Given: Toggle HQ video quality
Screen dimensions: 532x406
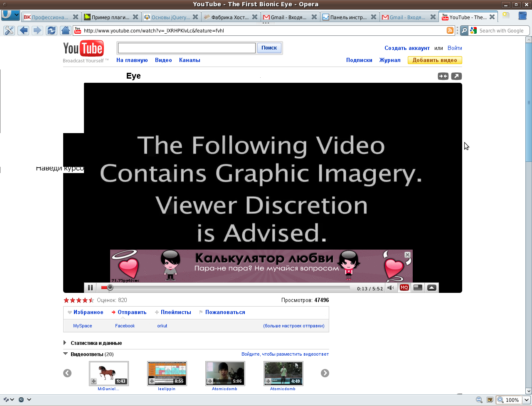Looking at the screenshot, I should pos(404,288).
